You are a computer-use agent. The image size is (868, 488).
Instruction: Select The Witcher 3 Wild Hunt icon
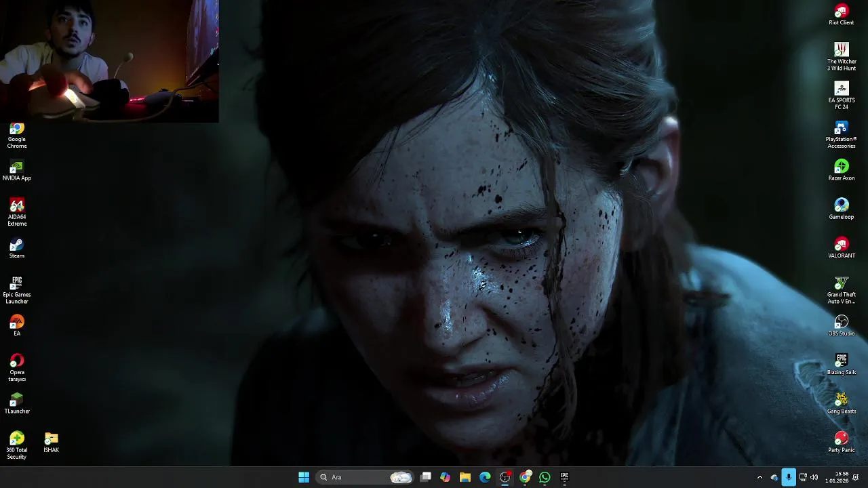tap(842, 57)
